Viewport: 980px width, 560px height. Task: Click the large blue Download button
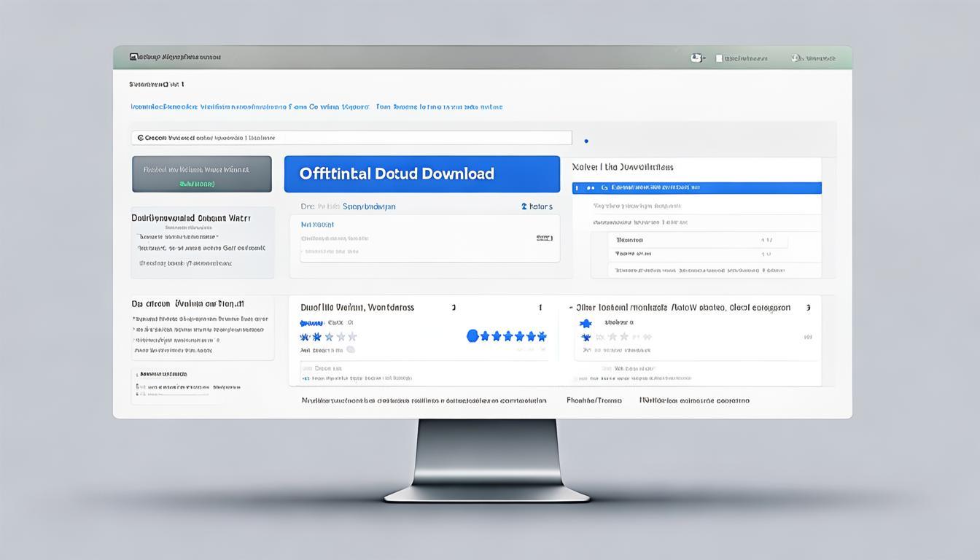[421, 174]
